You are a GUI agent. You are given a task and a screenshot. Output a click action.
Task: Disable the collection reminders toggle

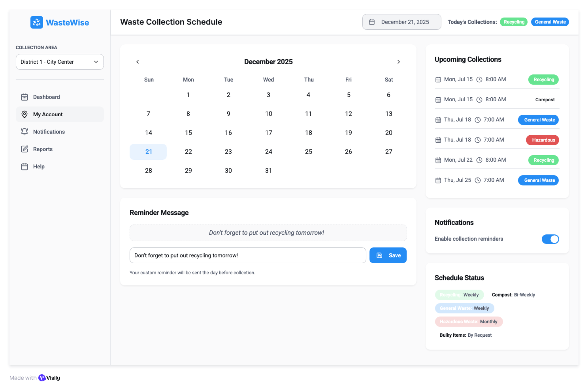point(550,239)
